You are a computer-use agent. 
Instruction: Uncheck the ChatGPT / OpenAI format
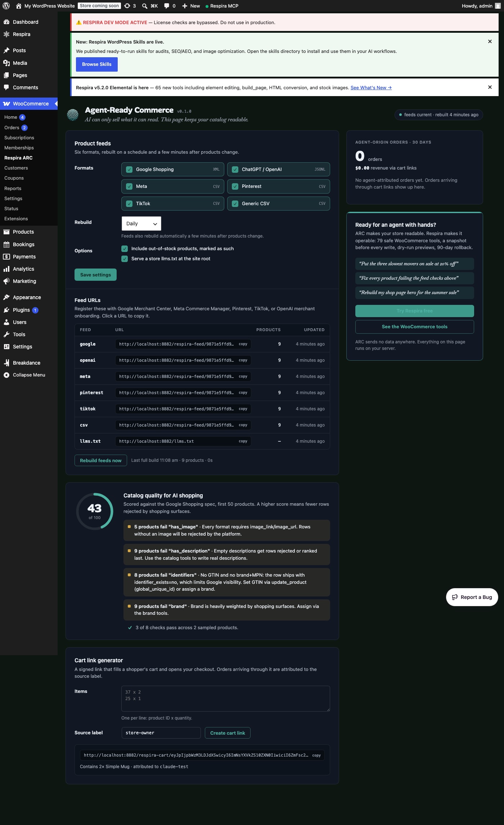pos(235,170)
